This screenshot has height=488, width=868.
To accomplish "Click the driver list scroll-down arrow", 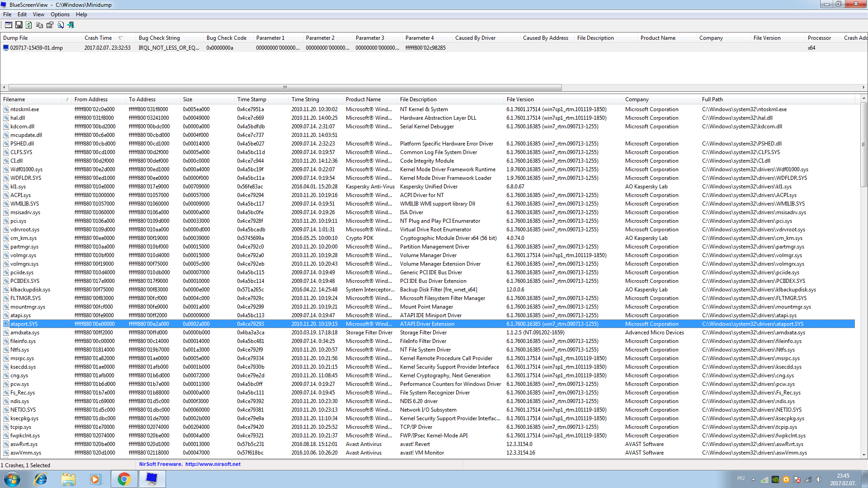I will pyautogui.click(x=863, y=455).
